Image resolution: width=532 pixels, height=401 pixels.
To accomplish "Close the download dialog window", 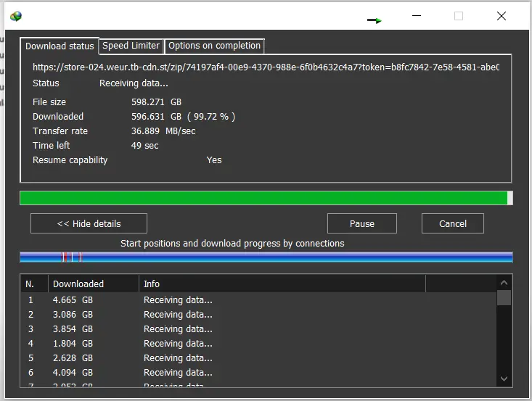I will coord(501,16).
